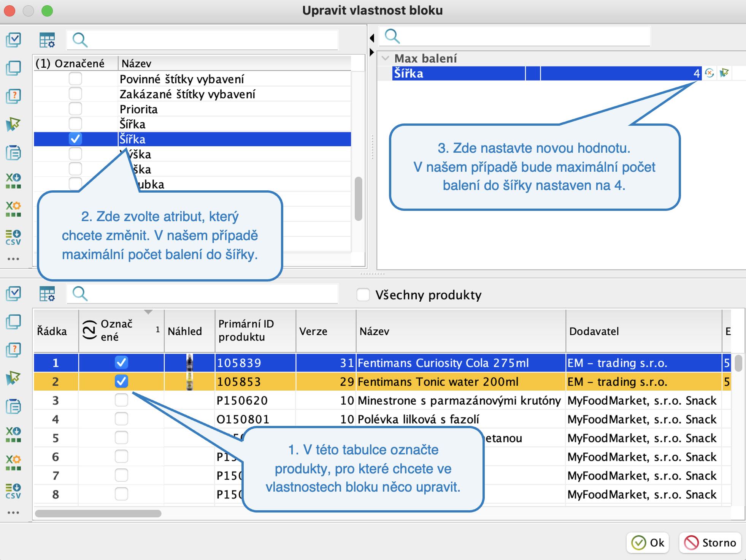The width and height of the screenshot is (746, 560).
Task: Sort attribute list by Název header
Action: 234,63
